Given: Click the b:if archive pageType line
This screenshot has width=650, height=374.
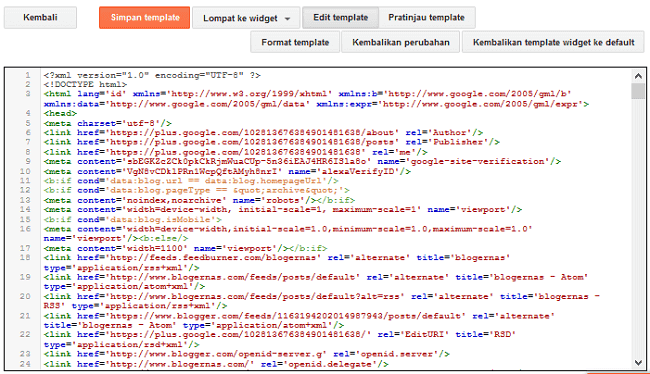Looking at the screenshot, I should coord(196,190).
